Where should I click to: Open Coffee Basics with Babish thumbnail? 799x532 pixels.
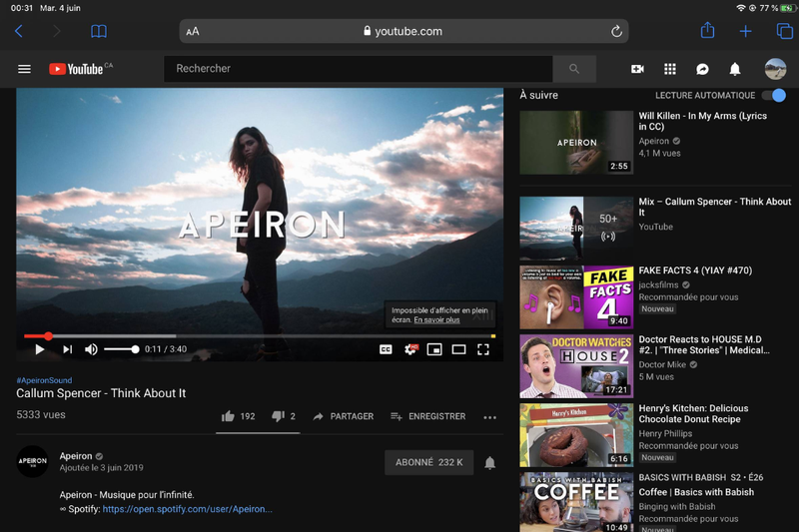click(x=576, y=502)
